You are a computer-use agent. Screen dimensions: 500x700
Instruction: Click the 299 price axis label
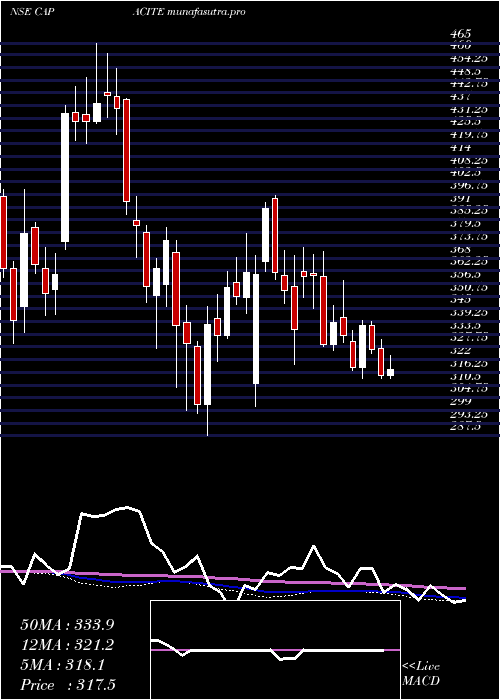(x=461, y=402)
